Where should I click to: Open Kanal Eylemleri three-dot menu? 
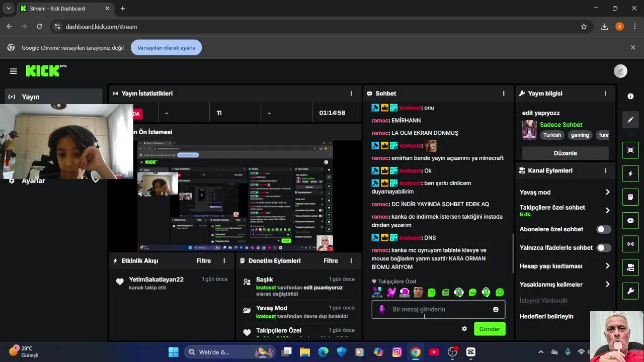point(605,170)
